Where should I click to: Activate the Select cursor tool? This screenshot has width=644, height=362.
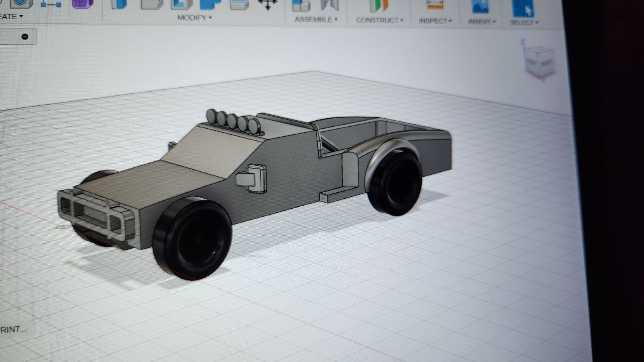tap(523, 7)
